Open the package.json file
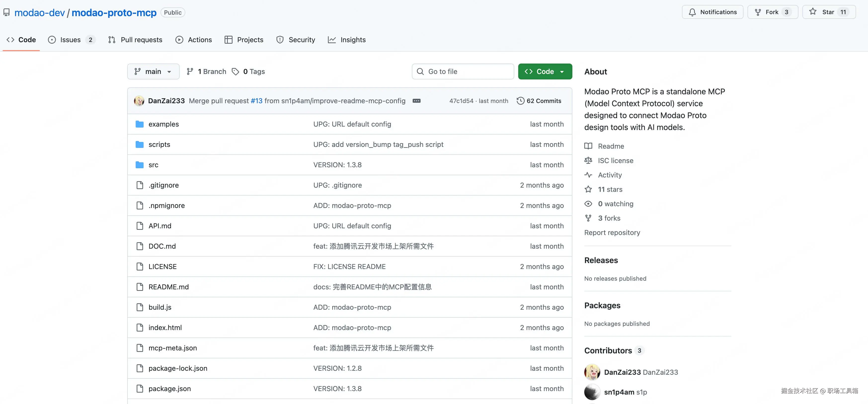This screenshot has height=404, width=868. pyautogui.click(x=169, y=389)
